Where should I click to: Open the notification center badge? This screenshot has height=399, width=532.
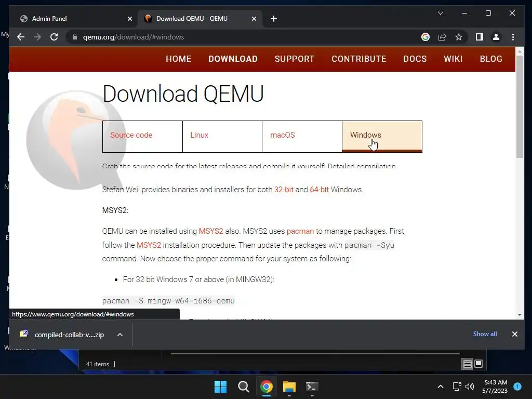pyautogui.click(x=517, y=387)
